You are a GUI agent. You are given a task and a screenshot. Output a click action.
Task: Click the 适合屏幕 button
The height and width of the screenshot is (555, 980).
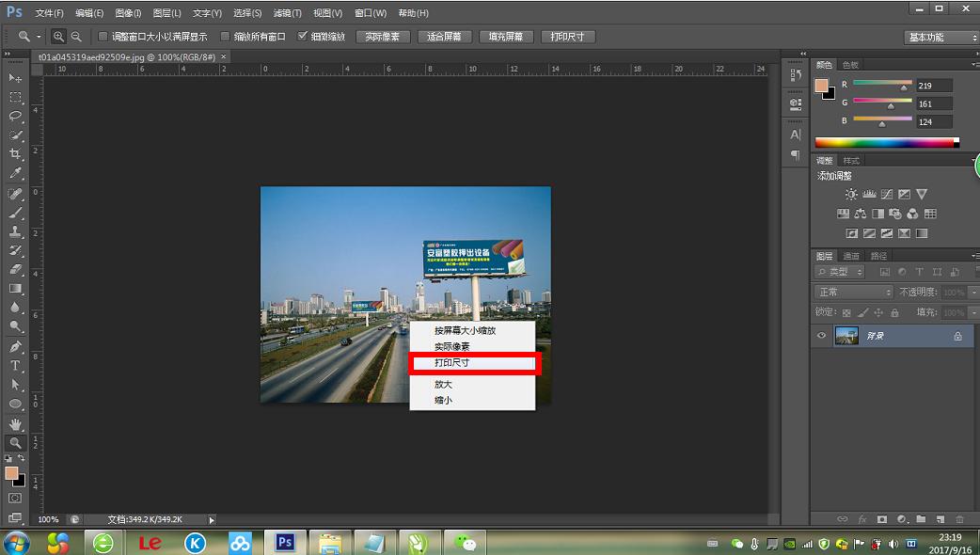444,37
